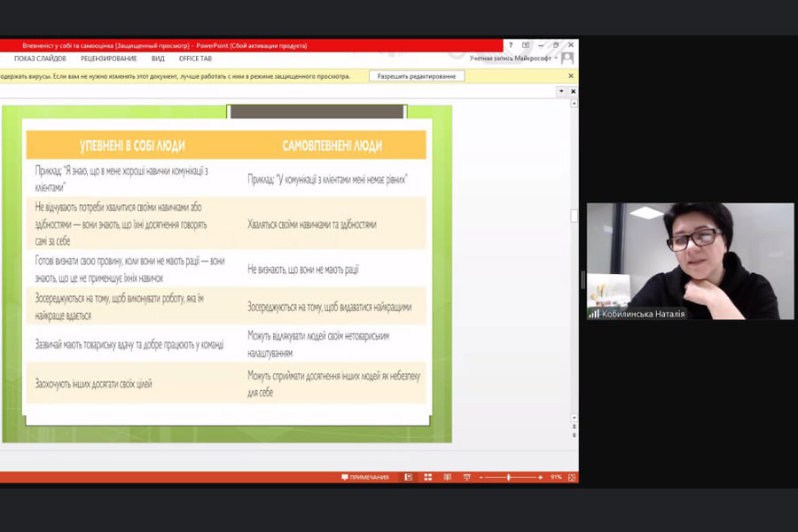Viewport: 798px width, 532px height.
Task: Click the УПЕВНЕНІ В СОБІ ЛЮДИ column header
Action: coord(132,146)
